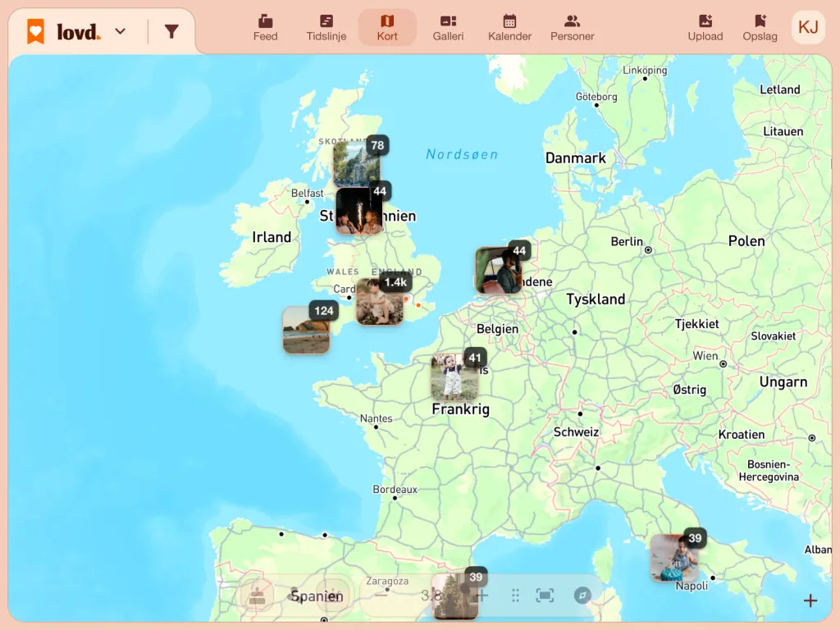The image size is (840, 630).
Task: Create a new Opslag post
Action: 760,28
